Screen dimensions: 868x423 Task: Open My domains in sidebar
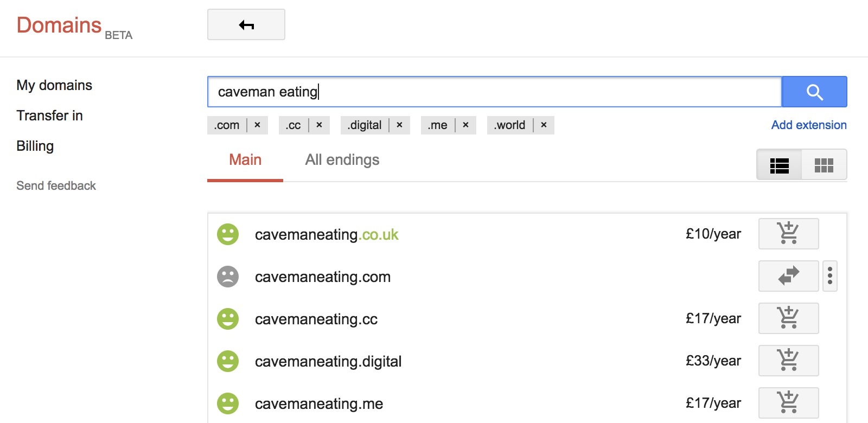[x=54, y=85]
